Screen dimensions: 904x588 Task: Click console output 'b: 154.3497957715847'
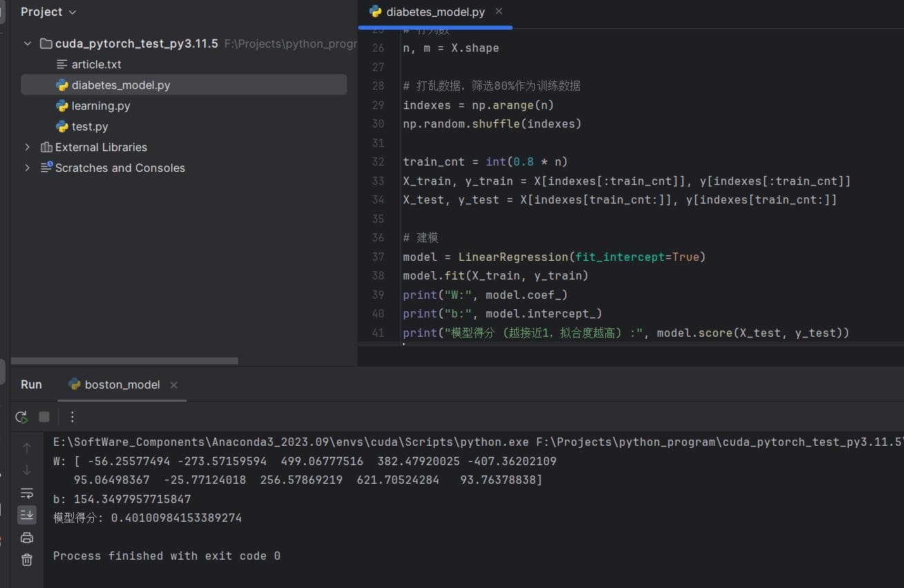(122, 499)
